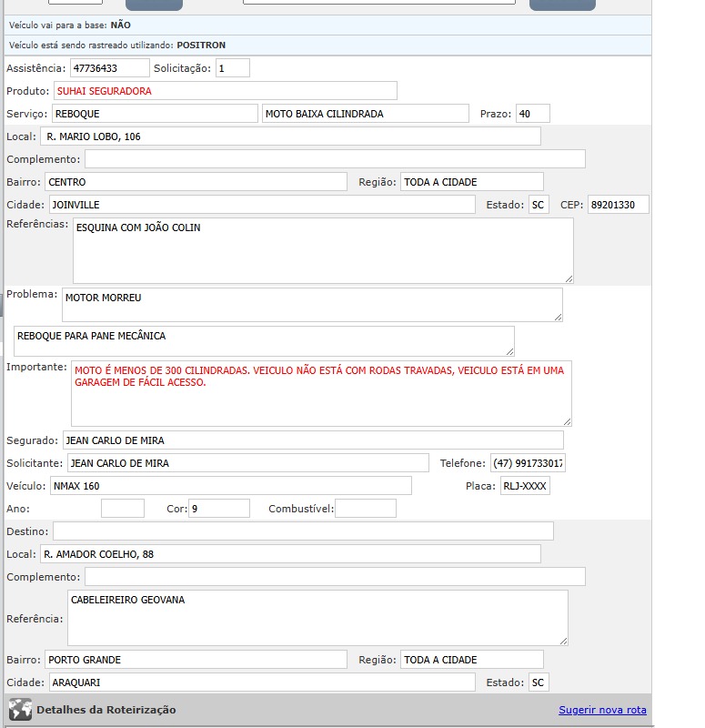Click the empty Combustível field
The width and height of the screenshot is (705, 728).
pos(366,509)
